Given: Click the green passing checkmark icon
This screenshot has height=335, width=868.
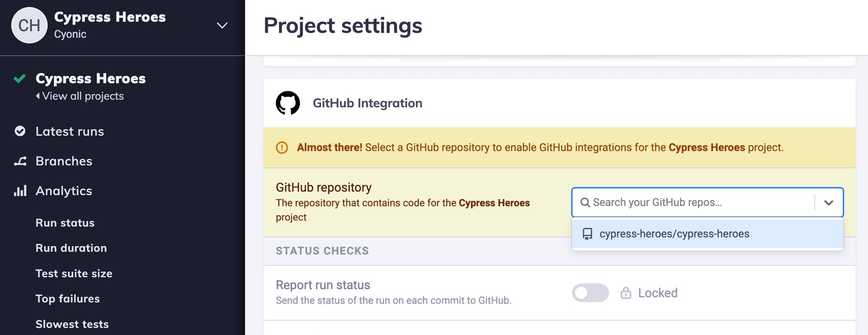Looking at the screenshot, I should 20,79.
